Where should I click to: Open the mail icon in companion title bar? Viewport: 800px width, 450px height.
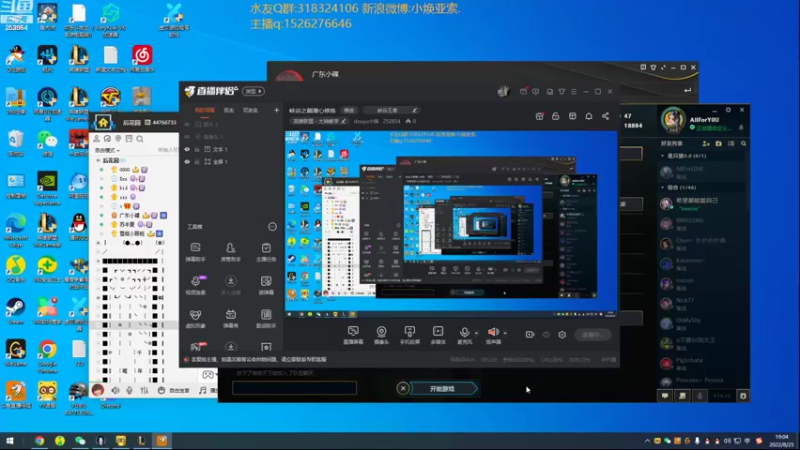tap(523, 91)
